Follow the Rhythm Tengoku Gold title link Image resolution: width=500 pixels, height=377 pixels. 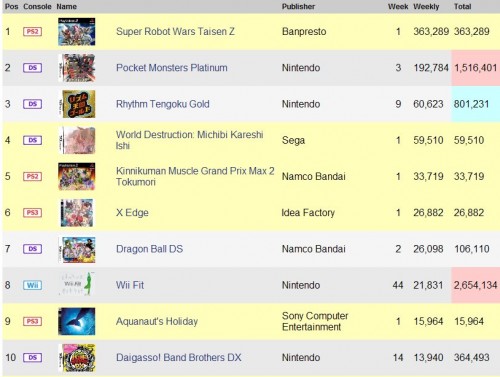[163, 104]
